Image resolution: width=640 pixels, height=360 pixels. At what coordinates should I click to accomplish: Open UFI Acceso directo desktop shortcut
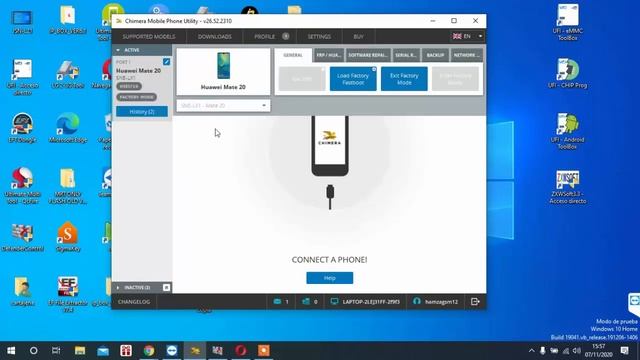(x=22, y=77)
